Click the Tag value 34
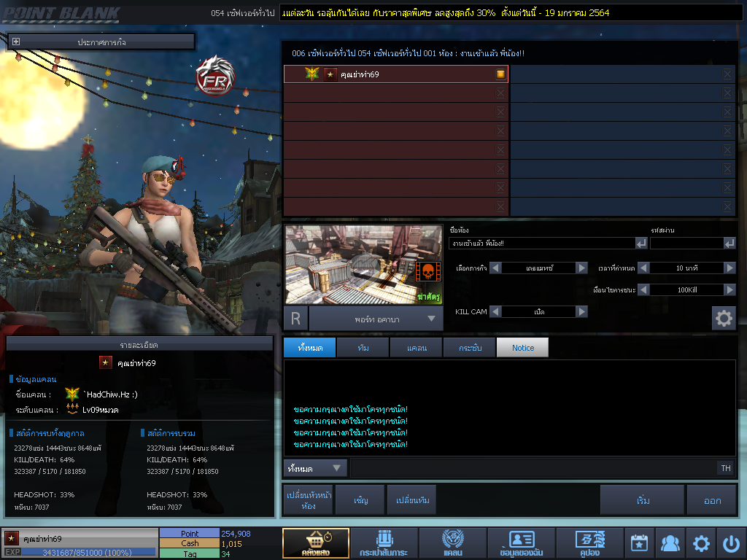747x560 pixels. click(x=225, y=554)
